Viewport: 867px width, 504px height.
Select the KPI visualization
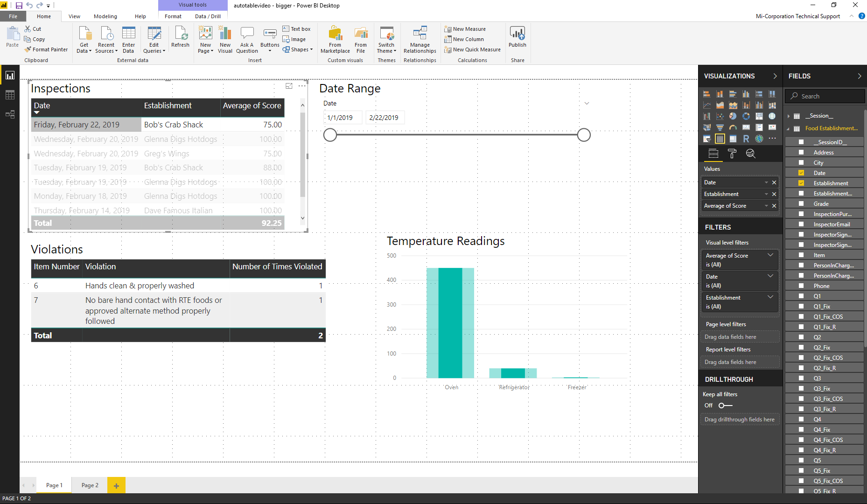tap(772, 127)
